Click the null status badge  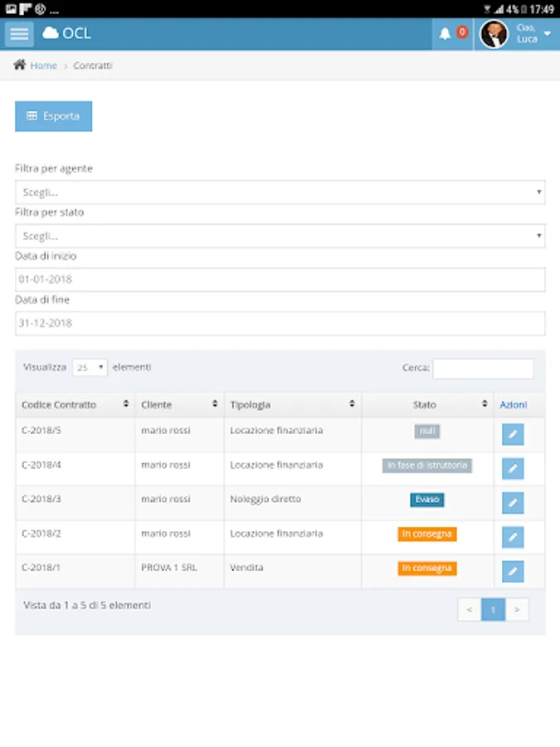(427, 431)
